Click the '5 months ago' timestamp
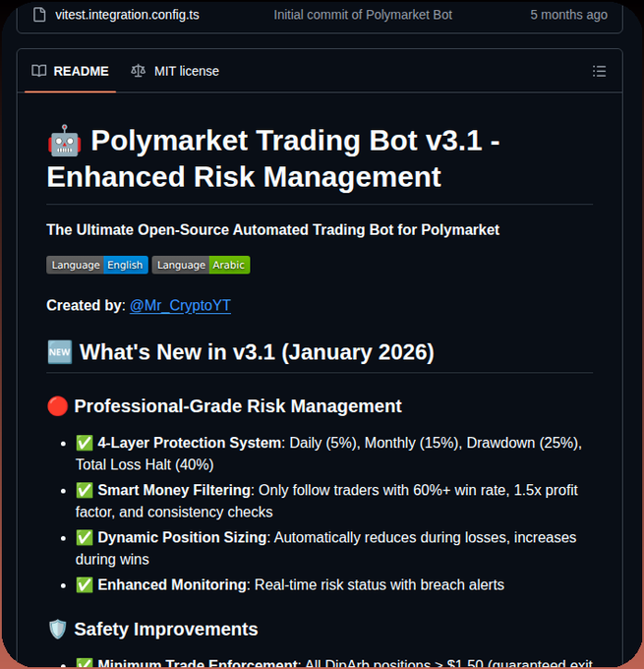 (x=568, y=15)
